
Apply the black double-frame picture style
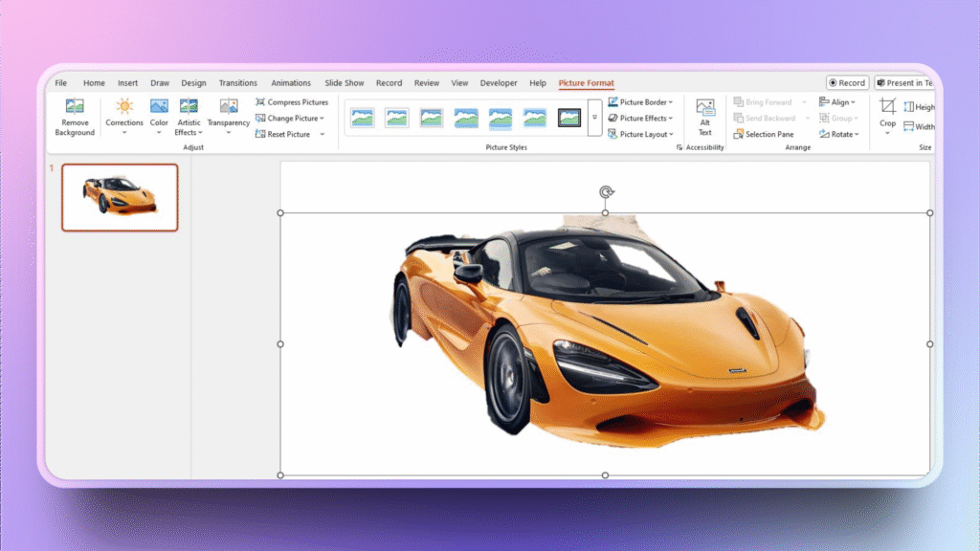[x=569, y=118]
